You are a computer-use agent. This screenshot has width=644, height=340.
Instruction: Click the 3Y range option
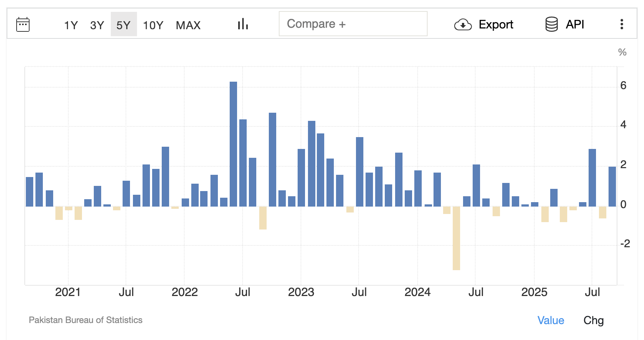click(97, 25)
